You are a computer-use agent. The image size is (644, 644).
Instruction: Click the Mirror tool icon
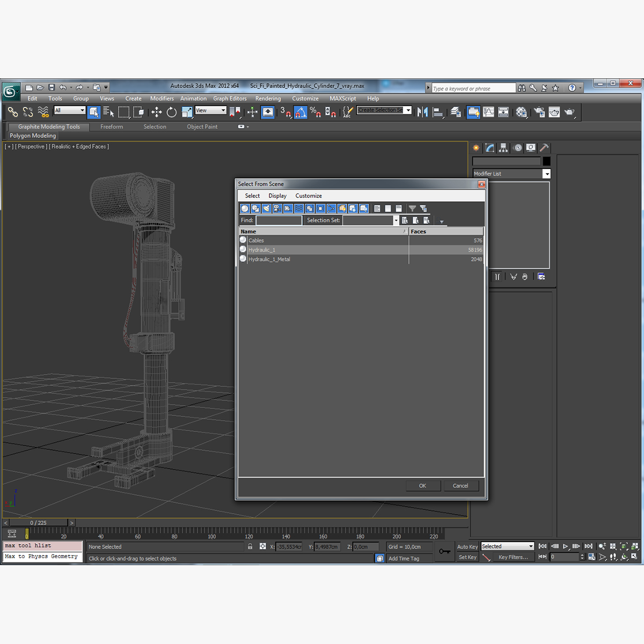tap(423, 112)
